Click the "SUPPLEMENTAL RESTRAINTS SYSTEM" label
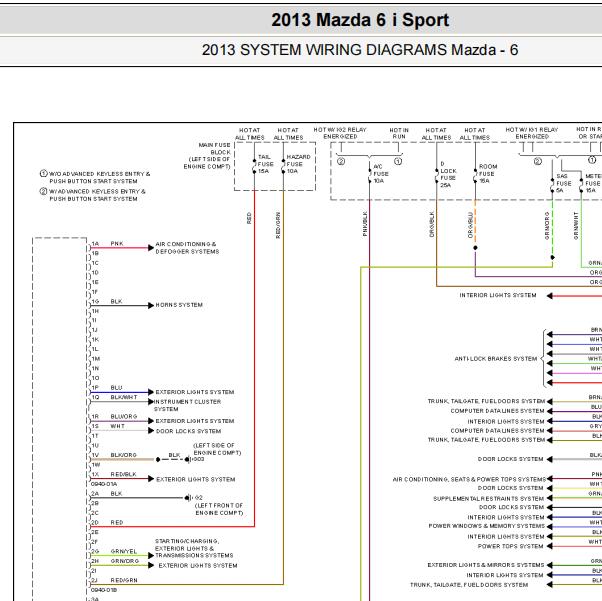 click(488, 498)
